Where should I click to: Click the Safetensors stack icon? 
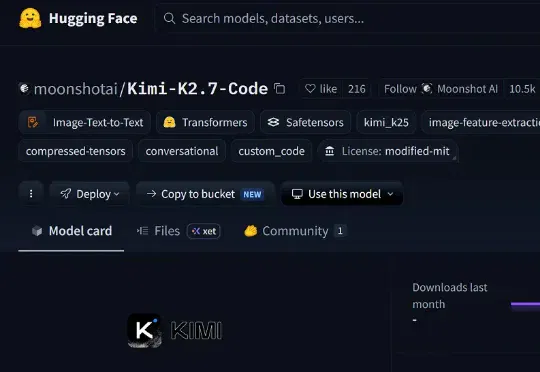click(x=273, y=122)
